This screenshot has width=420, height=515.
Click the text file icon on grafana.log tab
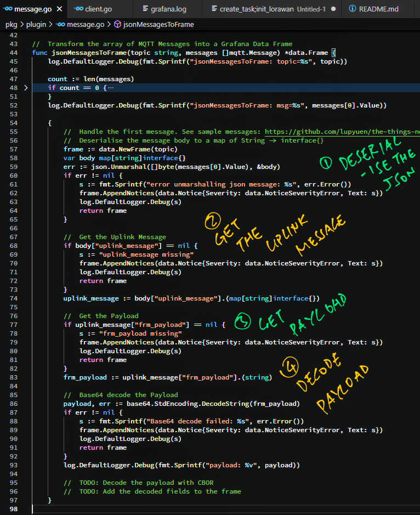pos(145,9)
